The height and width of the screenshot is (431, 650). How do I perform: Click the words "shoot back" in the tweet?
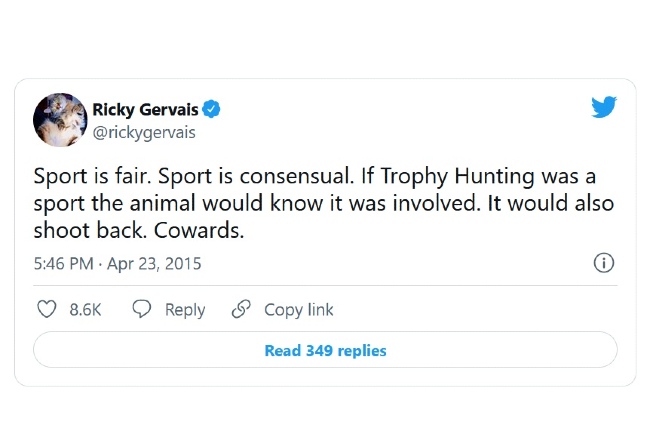point(90,230)
